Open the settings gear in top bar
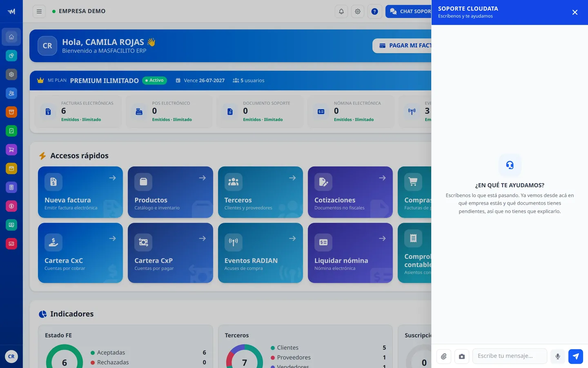The height and width of the screenshot is (368, 588). (358, 11)
